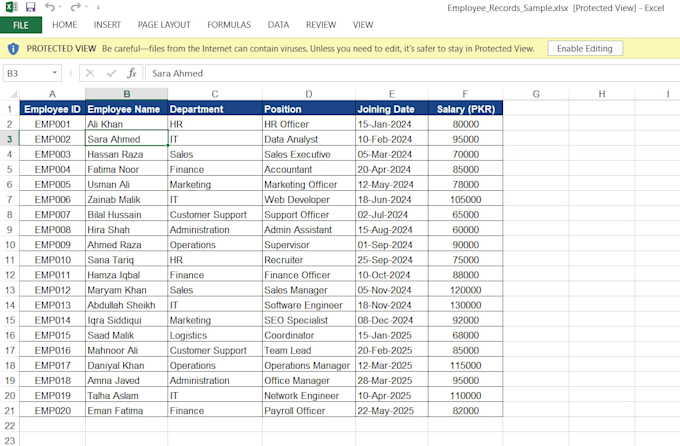680x446 pixels.
Task: Switch to the FORMULAS ribbon tab
Action: coord(229,25)
